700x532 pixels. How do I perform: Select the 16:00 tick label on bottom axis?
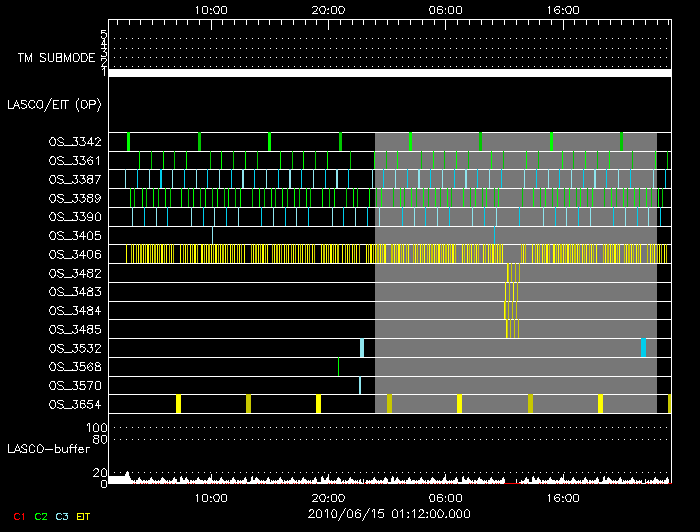(x=563, y=497)
